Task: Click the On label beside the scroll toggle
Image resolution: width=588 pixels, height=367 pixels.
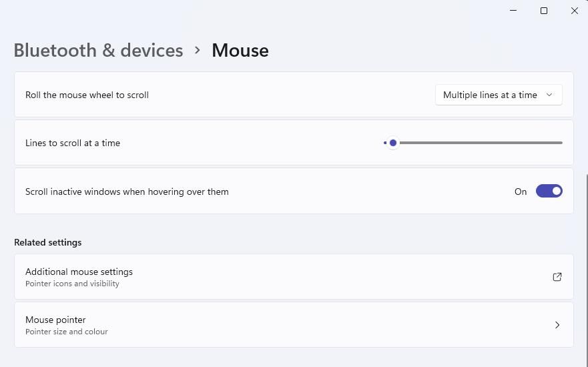Action: [x=520, y=192]
